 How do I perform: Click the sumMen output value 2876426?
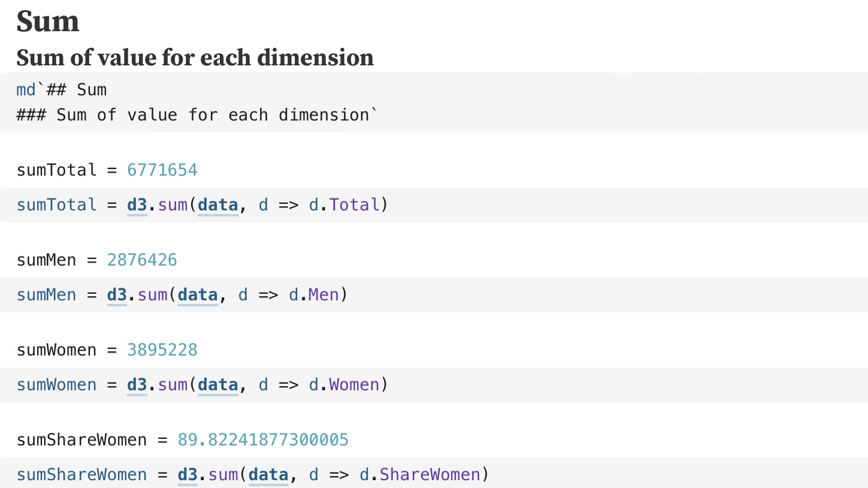tap(142, 260)
